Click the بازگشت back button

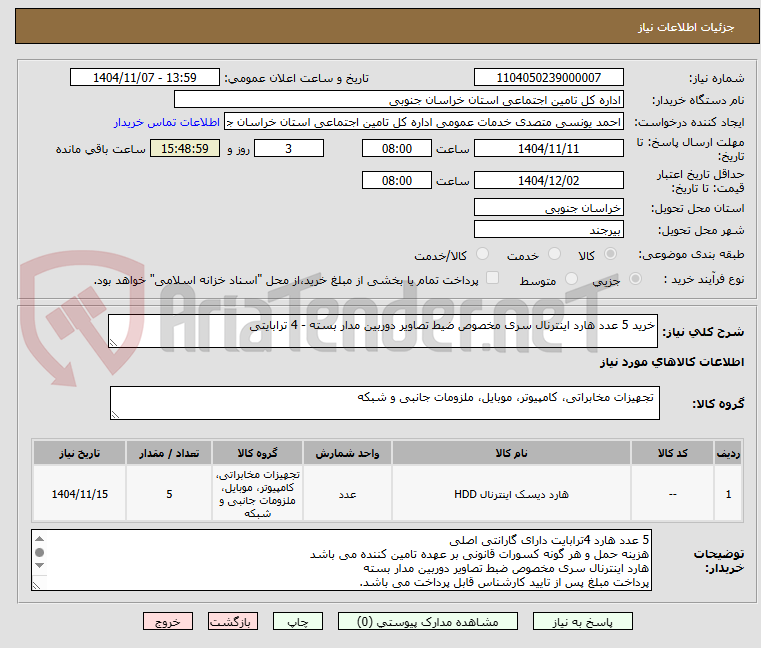pyautogui.click(x=233, y=621)
